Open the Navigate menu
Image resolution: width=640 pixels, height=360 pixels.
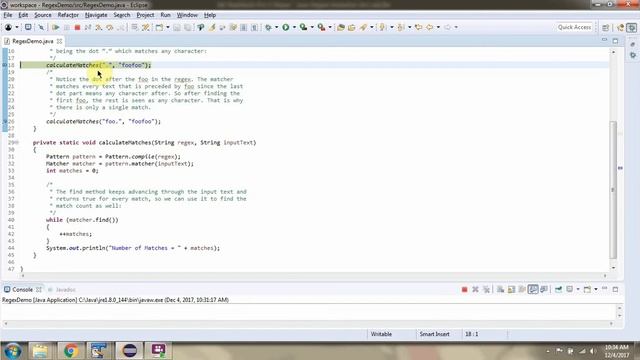click(x=96, y=15)
